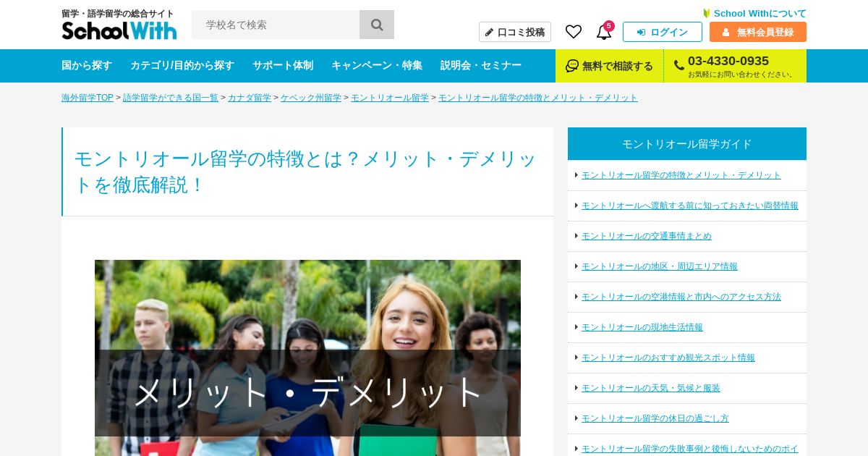Image resolution: width=868 pixels, height=456 pixels.
Task: Click the ログイン button
Action: [663, 32]
